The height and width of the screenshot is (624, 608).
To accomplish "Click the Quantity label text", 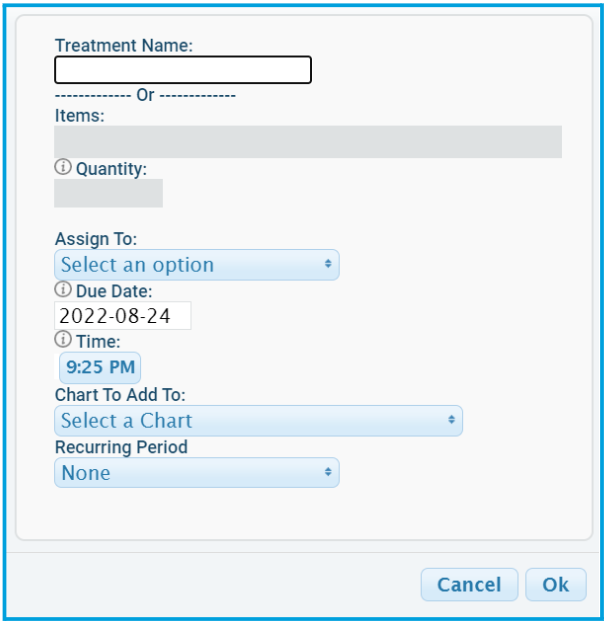I will 111,169.
